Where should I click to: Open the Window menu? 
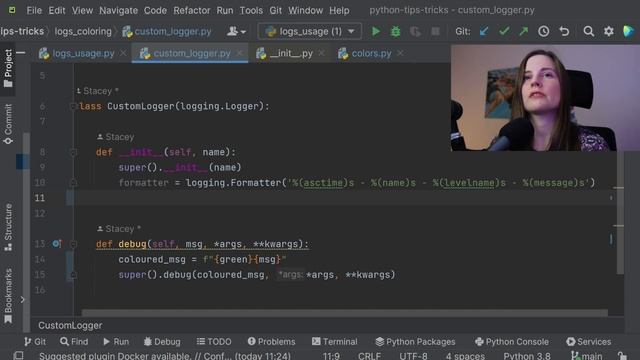coord(306,10)
